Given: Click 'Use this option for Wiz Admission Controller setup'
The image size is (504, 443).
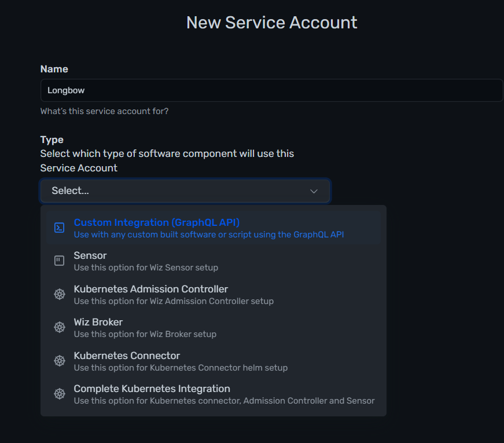Looking at the screenshot, I should click(174, 301).
